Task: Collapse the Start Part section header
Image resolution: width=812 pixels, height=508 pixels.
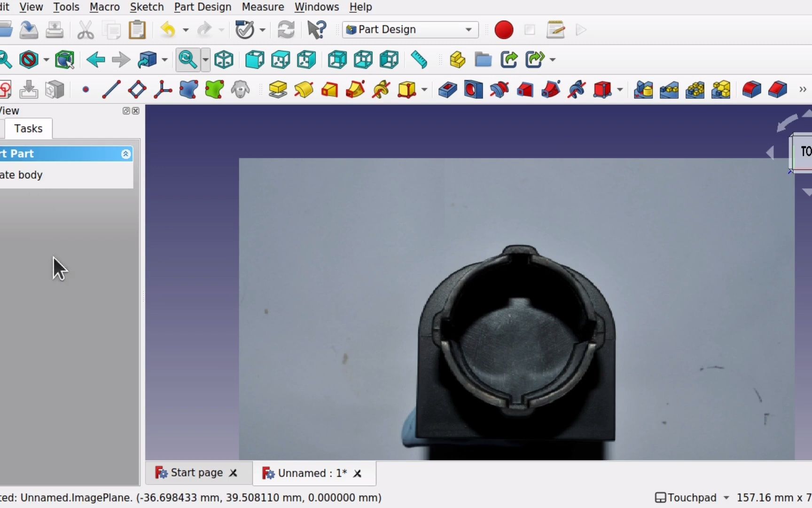Action: click(125, 154)
